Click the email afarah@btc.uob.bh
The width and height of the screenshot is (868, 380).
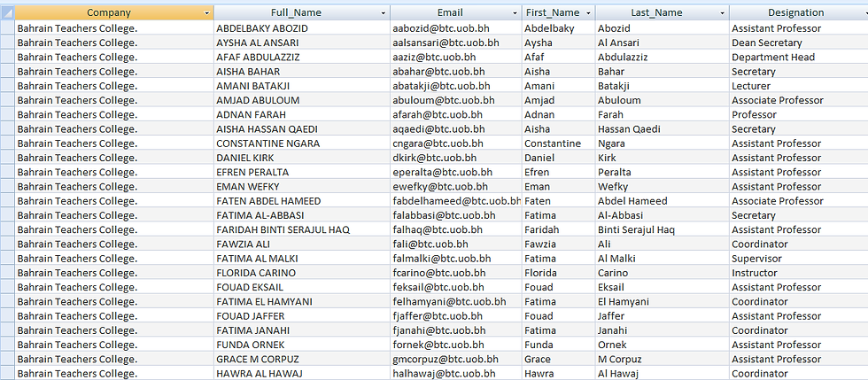(x=456, y=114)
